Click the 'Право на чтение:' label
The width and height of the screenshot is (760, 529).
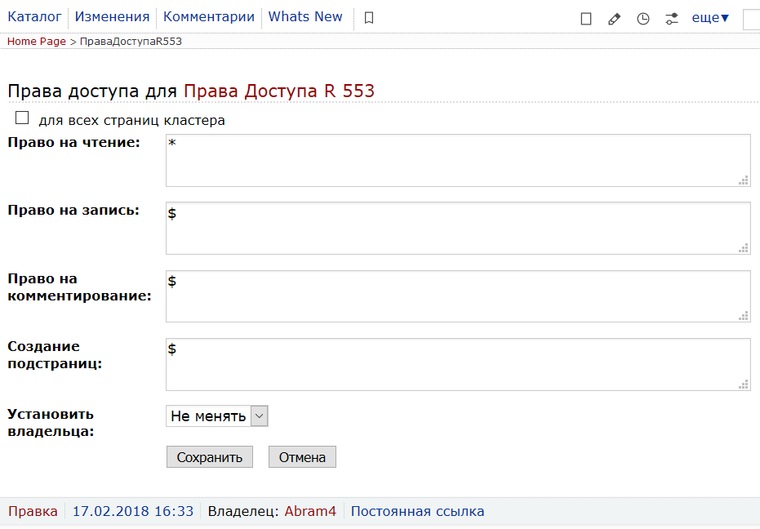[74, 143]
